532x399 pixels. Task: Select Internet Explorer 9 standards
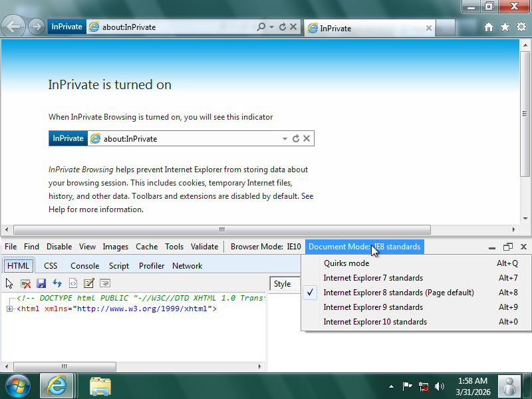pos(416,307)
